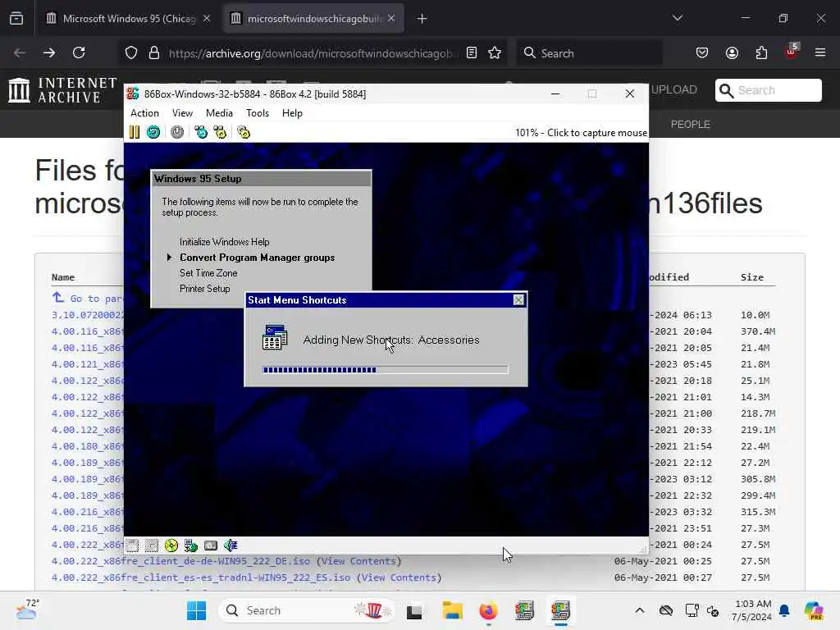Click 'Convert Program Manager groups' setup item
This screenshot has height=630, width=840.
pos(257,258)
